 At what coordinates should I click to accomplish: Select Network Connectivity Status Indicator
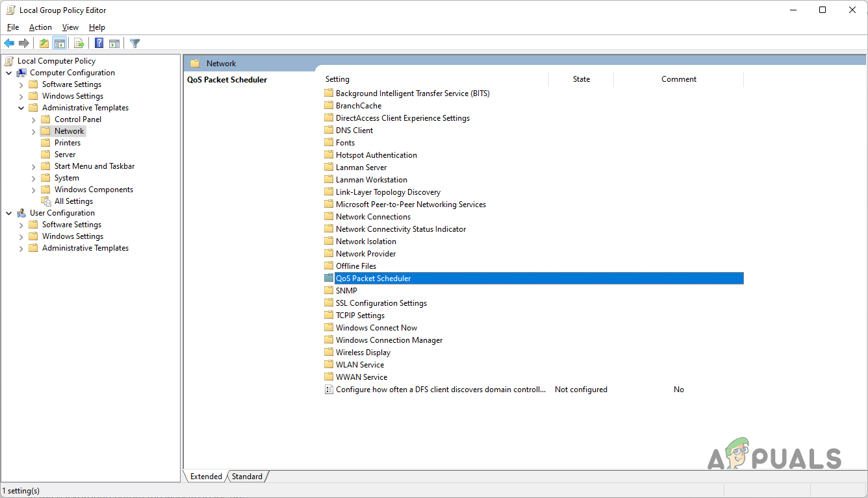pos(401,229)
